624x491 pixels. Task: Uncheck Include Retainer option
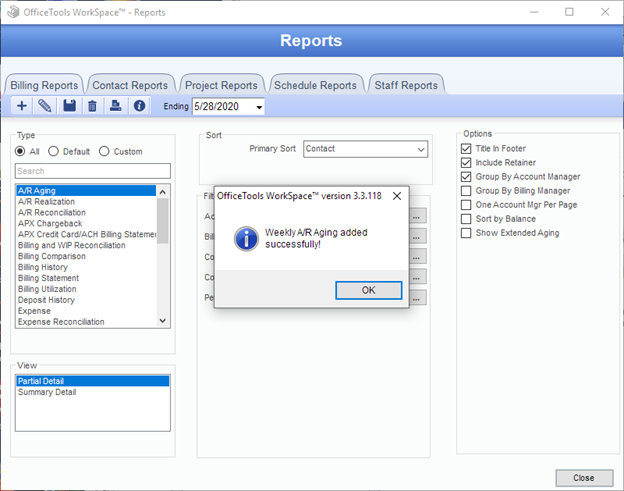pos(466,162)
